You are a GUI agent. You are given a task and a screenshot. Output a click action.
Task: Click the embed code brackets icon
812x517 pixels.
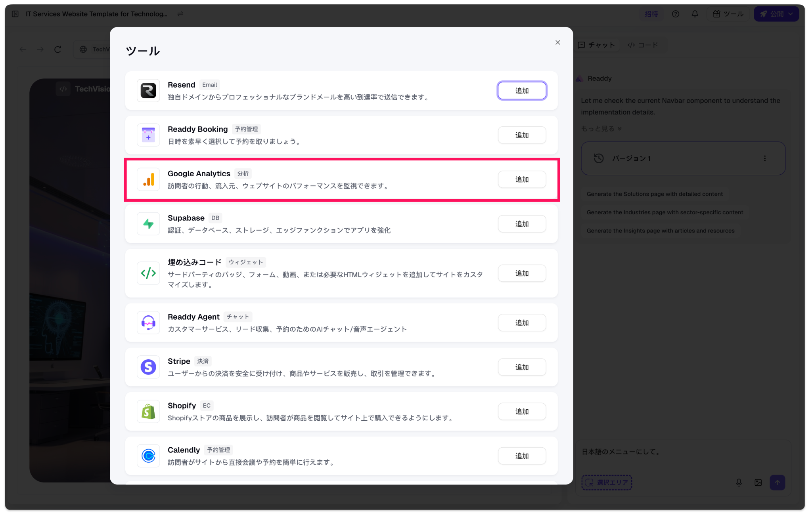click(148, 273)
